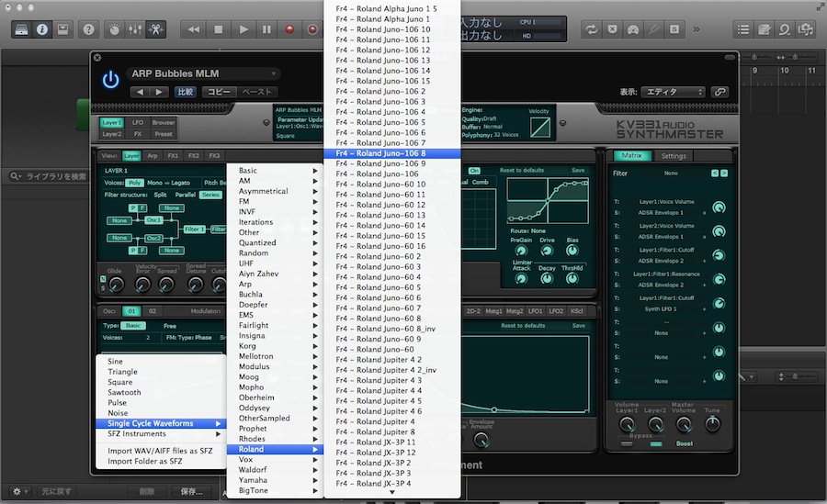
Task: Select oscillator tab 02
Action: pyautogui.click(x=152, y=311)
